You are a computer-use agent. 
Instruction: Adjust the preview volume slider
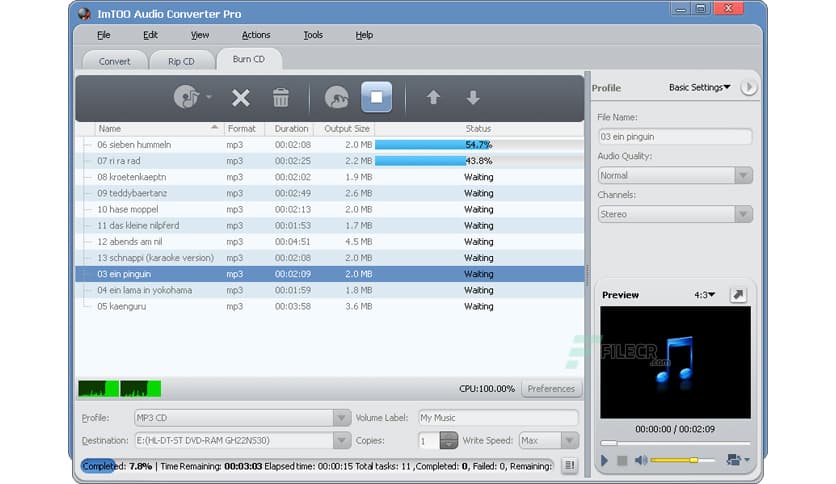coord(682,460)
